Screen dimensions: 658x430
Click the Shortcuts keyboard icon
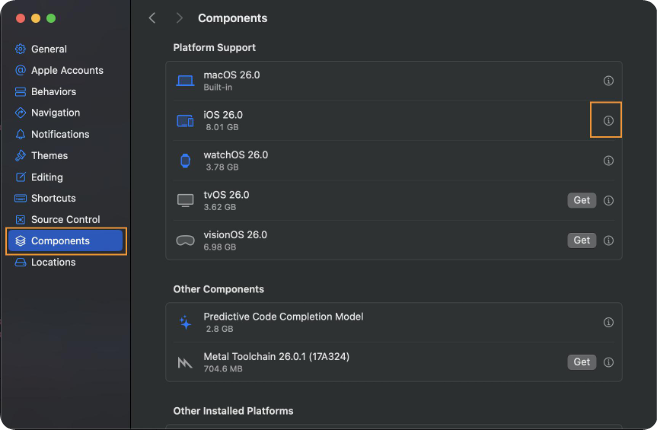tap(20, 198)
